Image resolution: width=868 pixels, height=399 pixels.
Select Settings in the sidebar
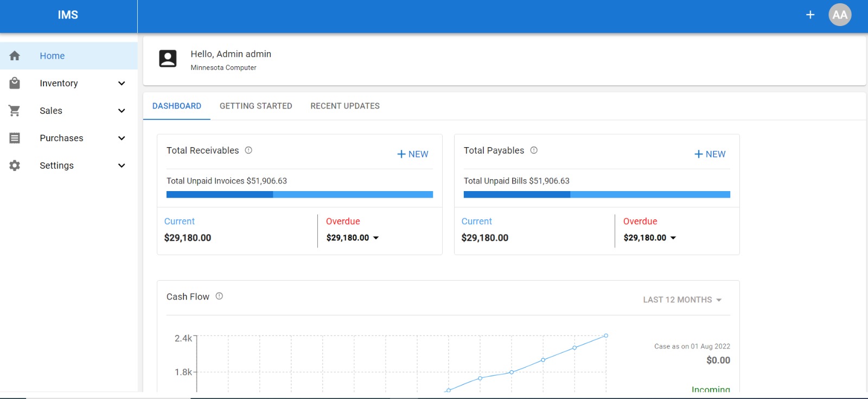[68, 166]
